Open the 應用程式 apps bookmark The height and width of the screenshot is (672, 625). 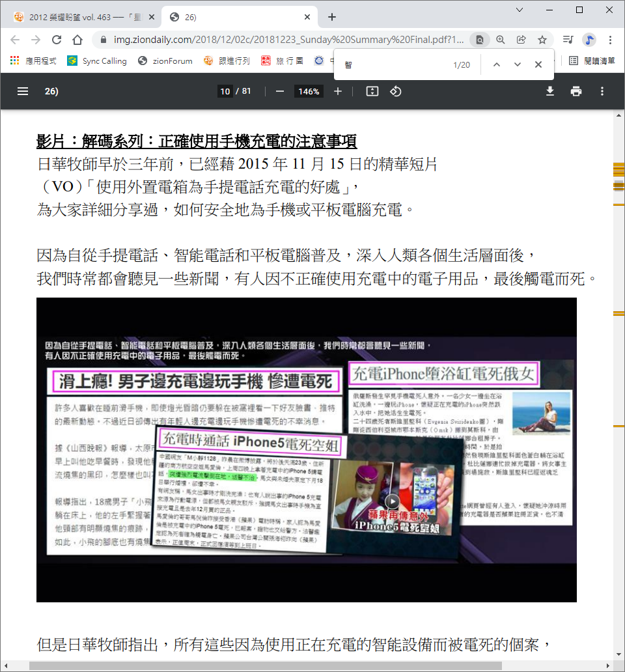[33, 61]
